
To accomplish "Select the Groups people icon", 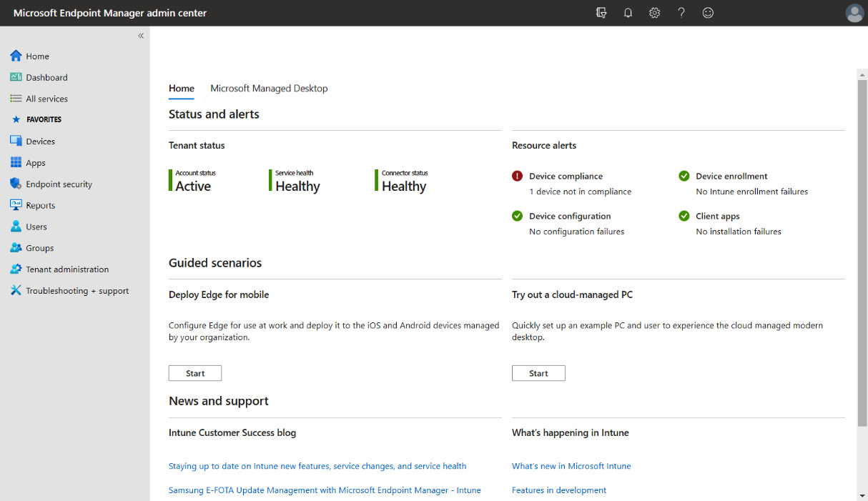I will [16, 248].
